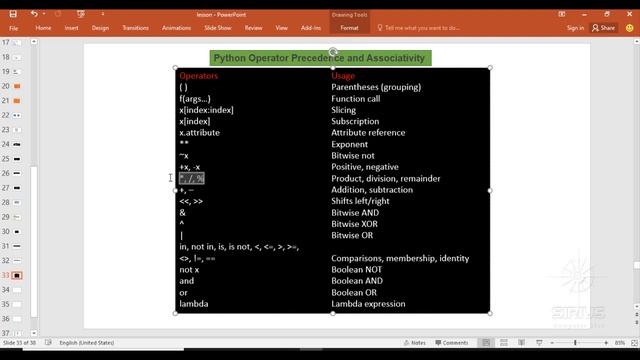Click the zoom in plus button
This screenshot has width=640, height=360.
click(606, 343)
